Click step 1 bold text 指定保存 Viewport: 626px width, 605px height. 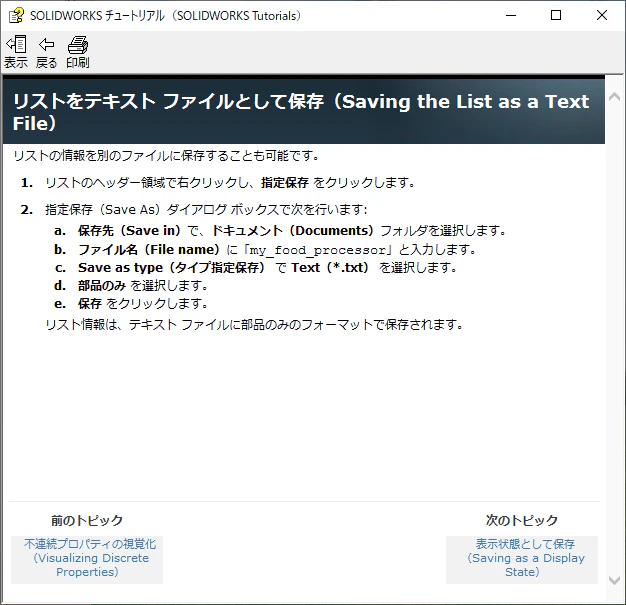(x=285, y=183)
